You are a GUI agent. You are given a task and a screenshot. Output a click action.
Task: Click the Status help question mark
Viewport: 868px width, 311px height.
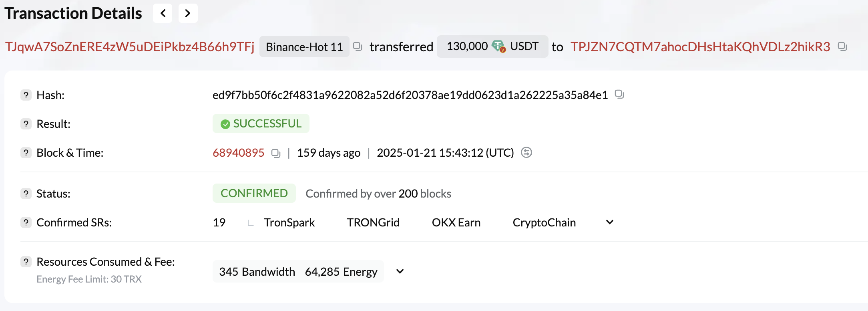point(26,194)
